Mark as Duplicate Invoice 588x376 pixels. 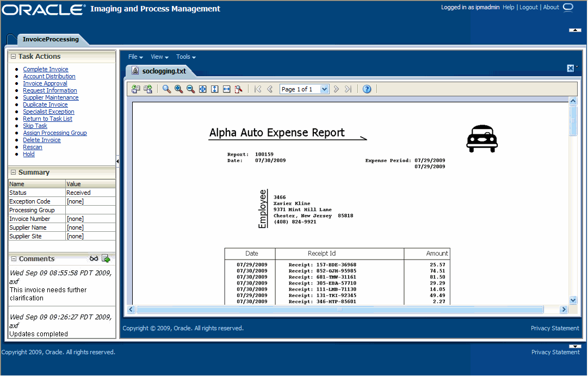pos(45,104)
